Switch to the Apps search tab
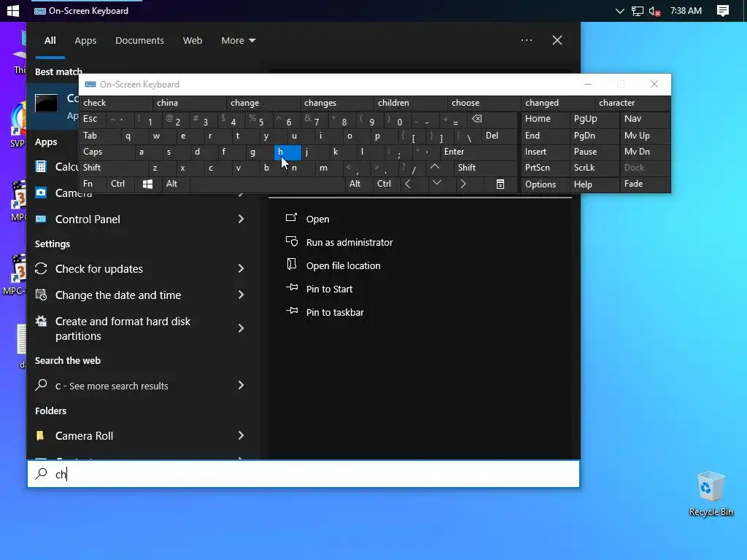 85,41
